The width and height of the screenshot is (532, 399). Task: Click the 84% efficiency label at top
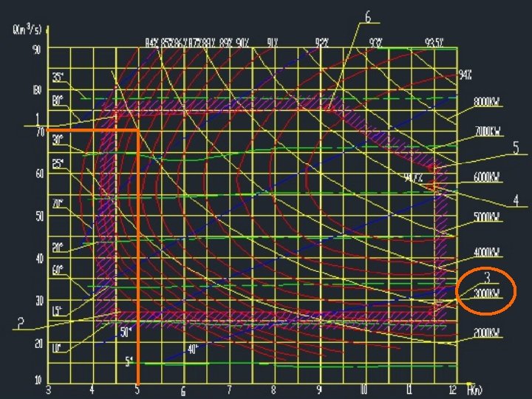(152, 43)
